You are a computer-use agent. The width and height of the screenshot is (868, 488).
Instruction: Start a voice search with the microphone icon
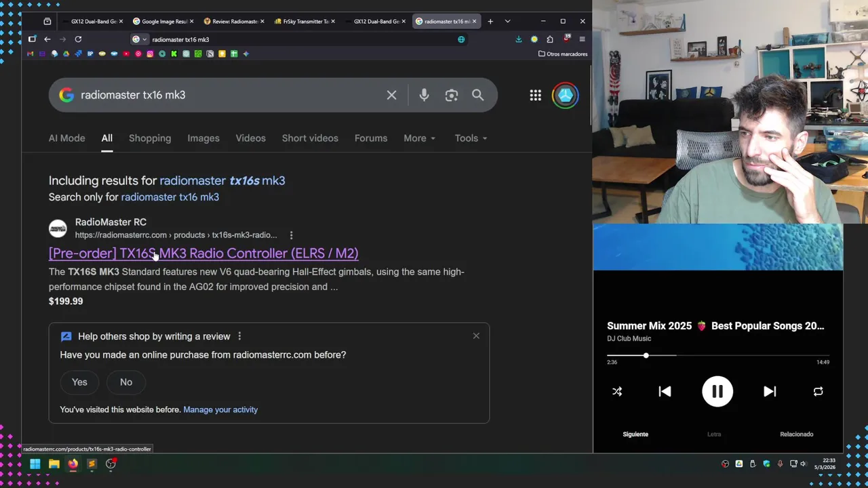[424, 96]
